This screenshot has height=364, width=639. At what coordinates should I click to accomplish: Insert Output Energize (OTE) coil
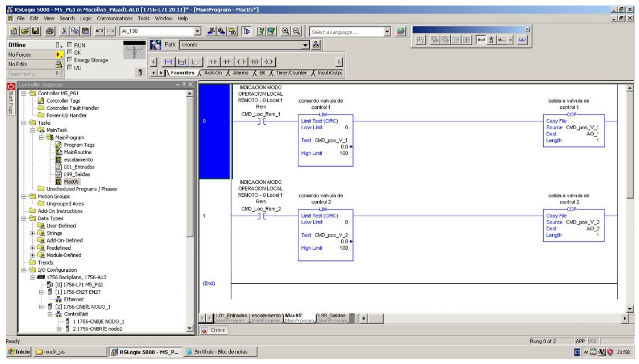pos(241,62)
